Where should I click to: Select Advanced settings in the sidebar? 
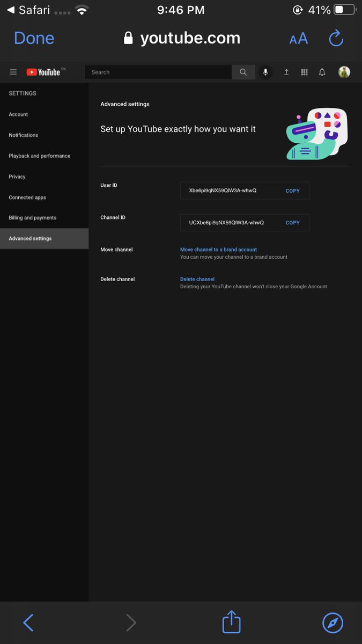pyautogui.click(x=44, y=238)
